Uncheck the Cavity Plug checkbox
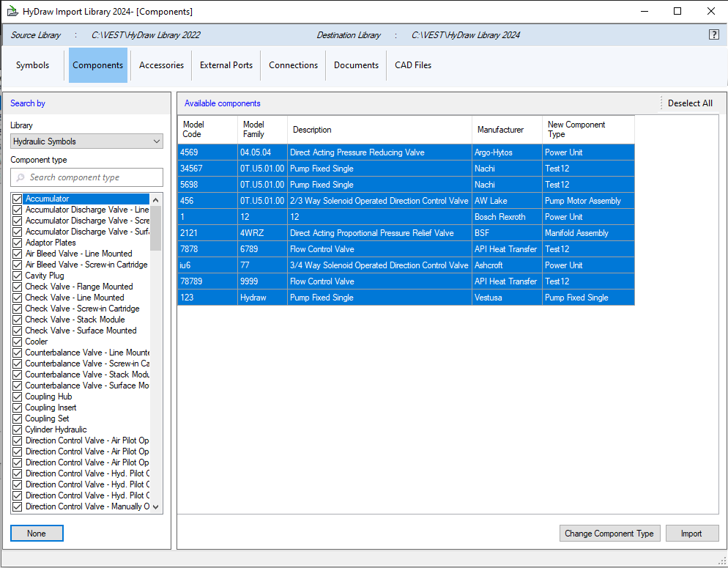Image resolution: width=728 pixels, height=568 pixels. point(16,275)
